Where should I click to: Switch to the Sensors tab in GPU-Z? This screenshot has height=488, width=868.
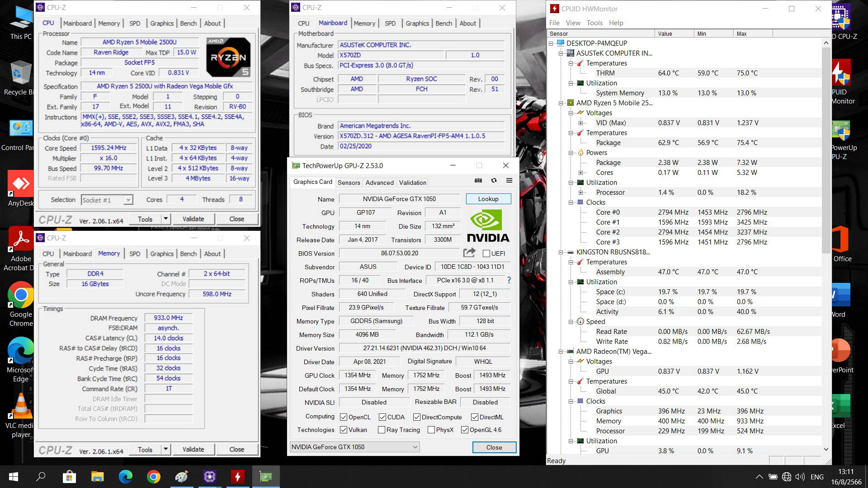pyautogui.click(x=349, y=183)
